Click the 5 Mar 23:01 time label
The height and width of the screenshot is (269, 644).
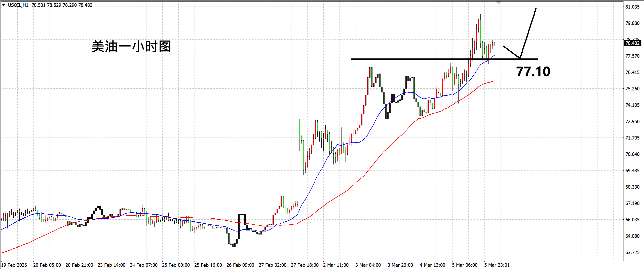[x=497, y=265]
